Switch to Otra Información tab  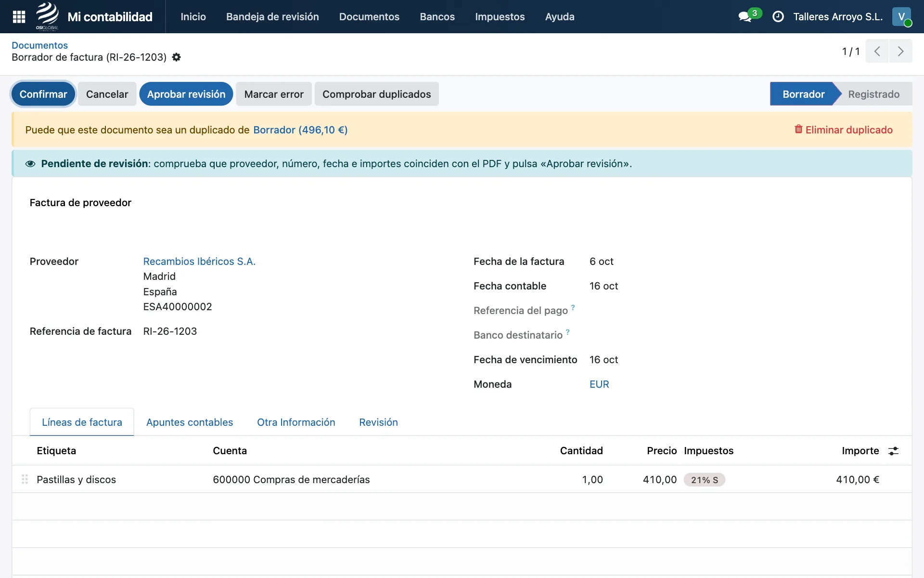(x=296, y=422)
